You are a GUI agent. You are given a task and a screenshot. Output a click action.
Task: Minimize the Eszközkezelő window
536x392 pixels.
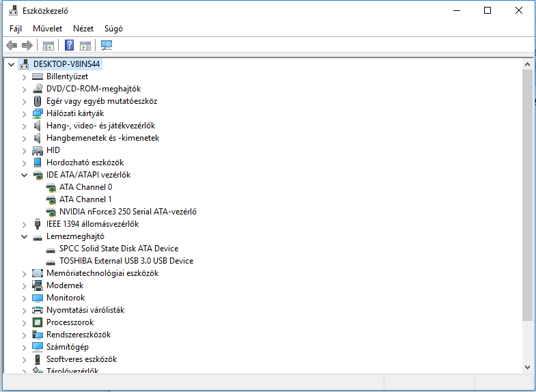tap(456, 11)
